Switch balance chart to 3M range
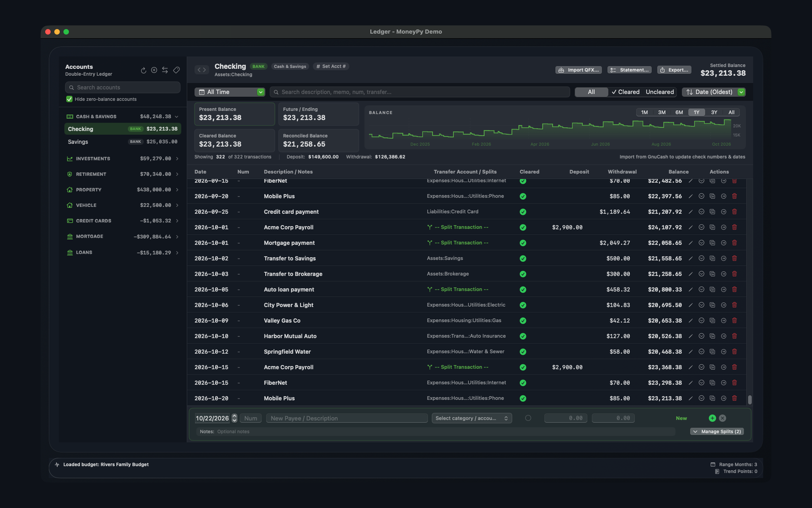Image resolution: width=812 pixels, height=508 pixels. point(662,112)
